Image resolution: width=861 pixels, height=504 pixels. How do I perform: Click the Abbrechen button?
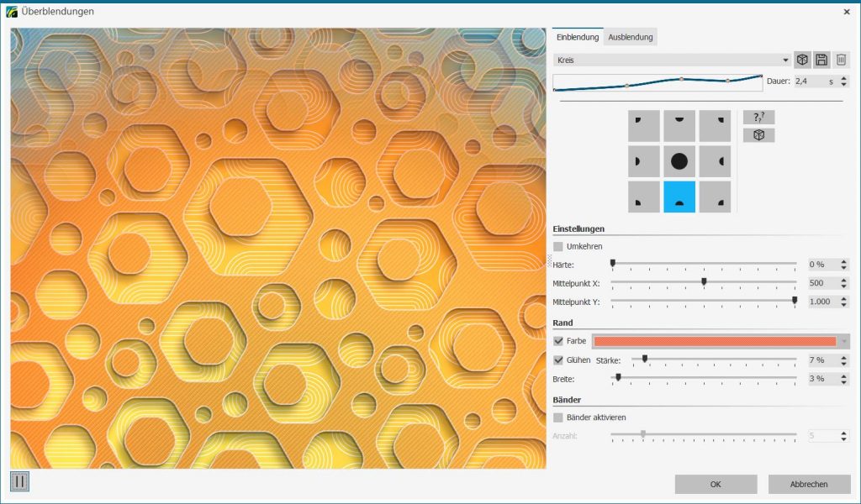tap(809, 484)
